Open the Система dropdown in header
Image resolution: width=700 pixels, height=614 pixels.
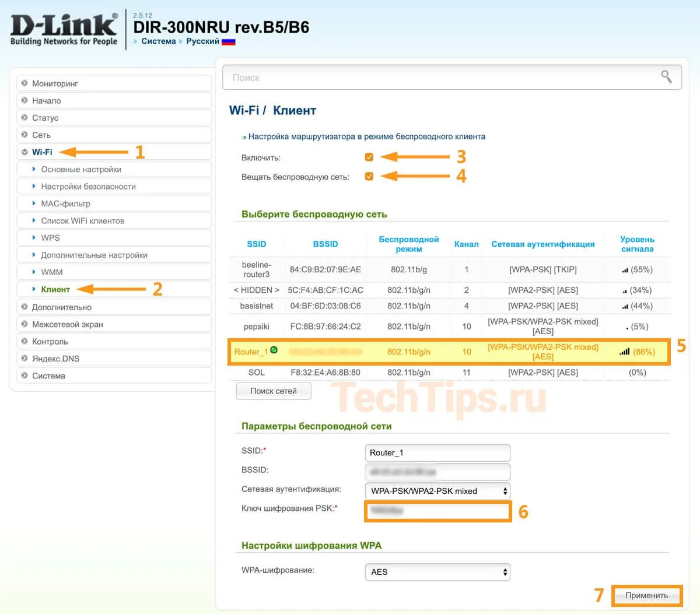158,41
